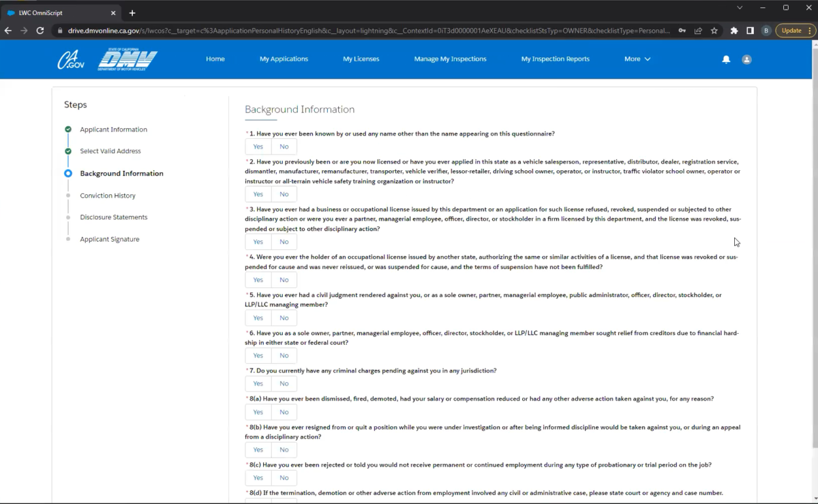Open the Chrome tab search chevron
818x504 pixels.
[740, 7]
